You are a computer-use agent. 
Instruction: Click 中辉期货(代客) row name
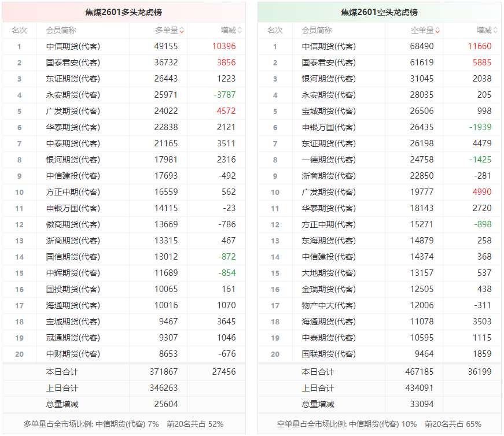(73, 273)
